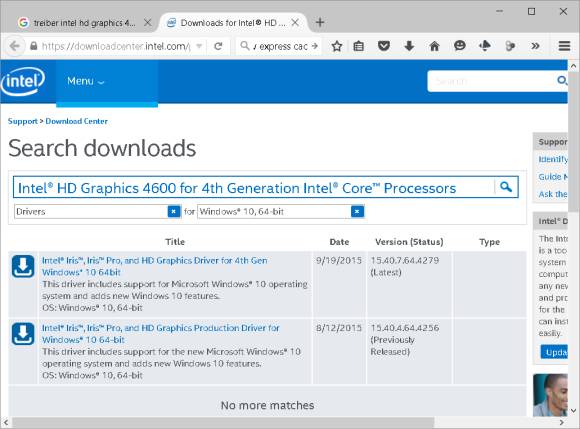Clear the Drivers filter with x button
580x429 pixels.
click(173, 212)
